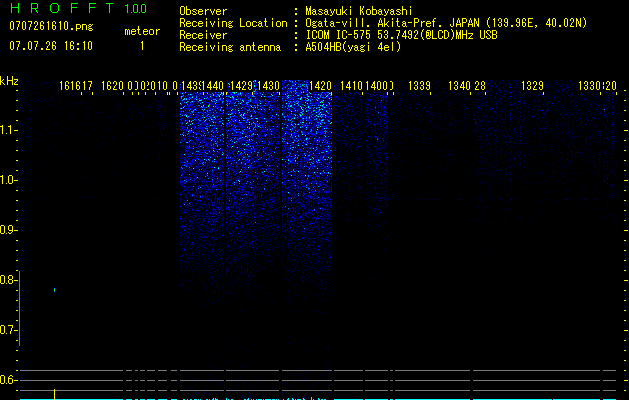Click the 0.9 kHz axis label
Screen dimensions: 629x400
click(8, 230)
